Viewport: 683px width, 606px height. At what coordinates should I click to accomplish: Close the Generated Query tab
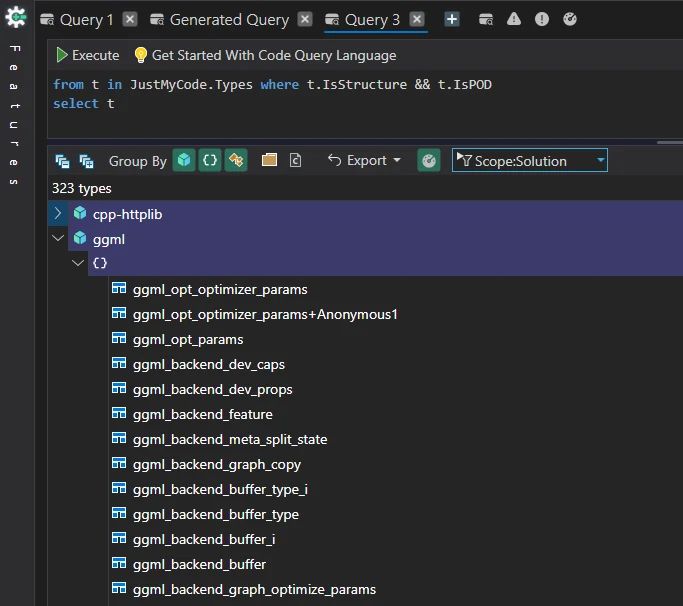tap(305, 19)
